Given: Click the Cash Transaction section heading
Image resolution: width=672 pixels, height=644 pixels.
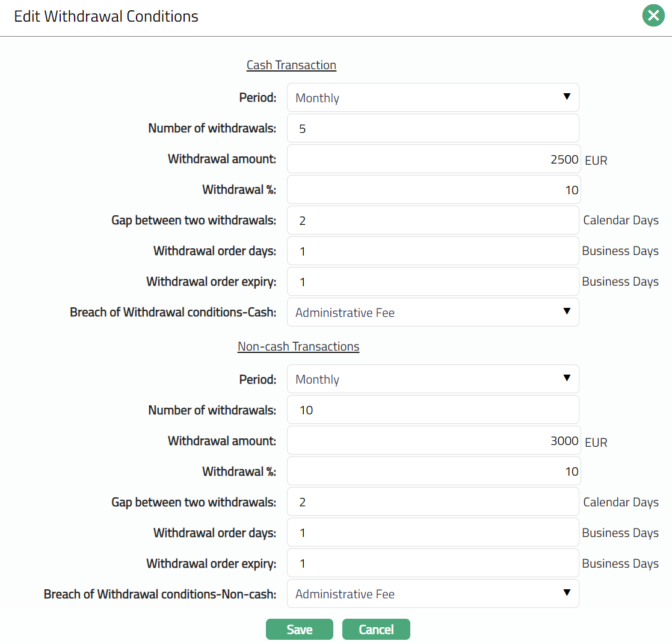Looking at the screenshot, I should click(x=291, y=65).
